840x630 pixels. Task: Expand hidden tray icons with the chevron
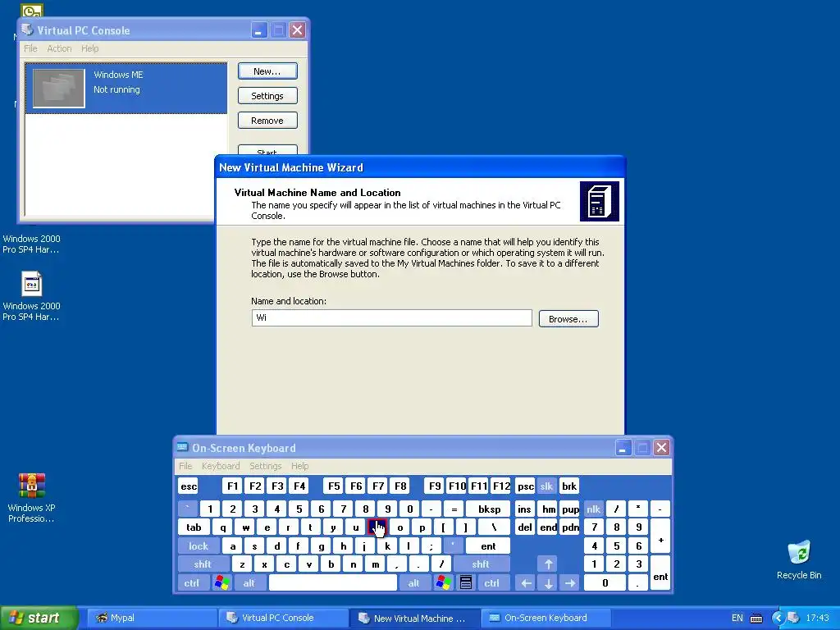point(778,618)
